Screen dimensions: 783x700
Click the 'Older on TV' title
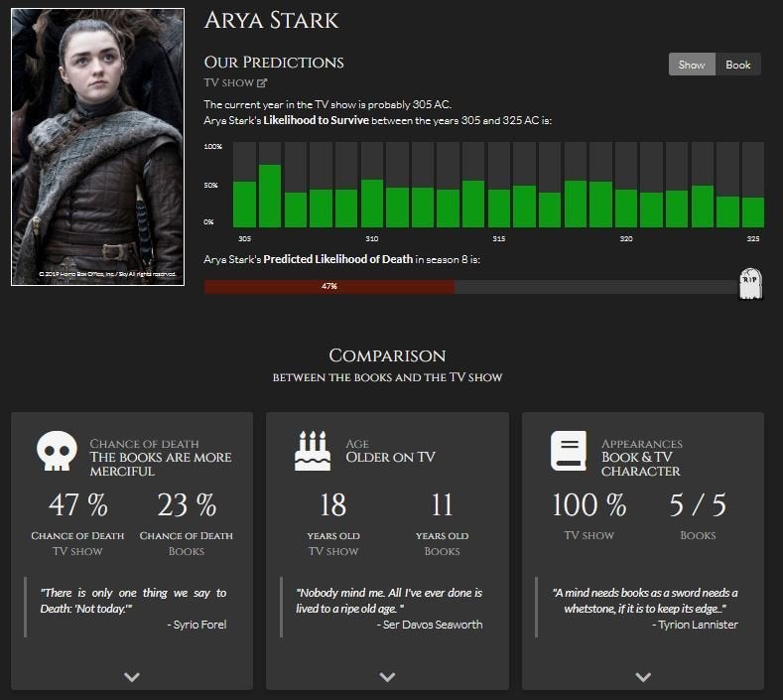tap(390, 457)
